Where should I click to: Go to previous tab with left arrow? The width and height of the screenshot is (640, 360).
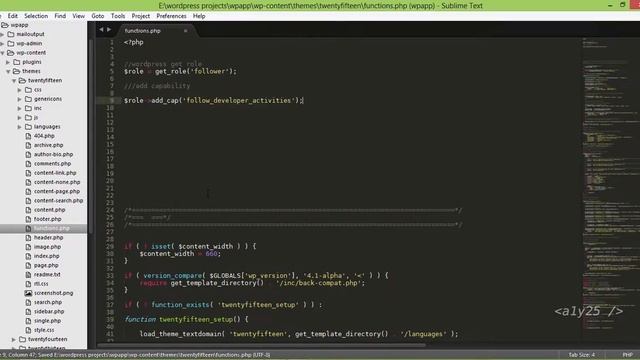click(101, 29)
